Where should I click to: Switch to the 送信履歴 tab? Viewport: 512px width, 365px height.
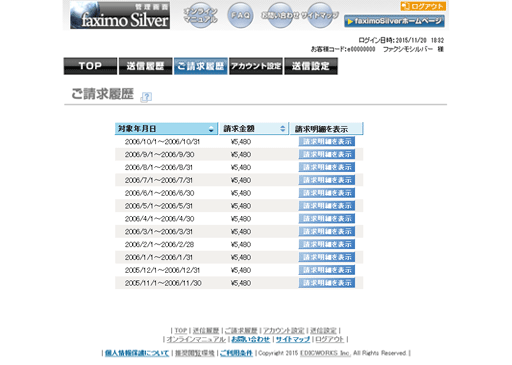tap(145, 66)
